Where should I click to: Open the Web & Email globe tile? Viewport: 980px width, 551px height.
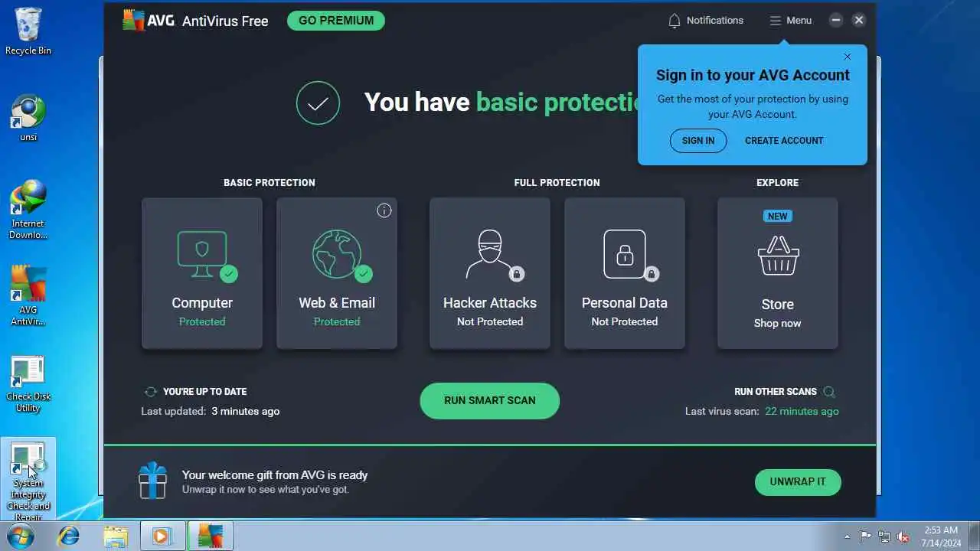[337, 273]
